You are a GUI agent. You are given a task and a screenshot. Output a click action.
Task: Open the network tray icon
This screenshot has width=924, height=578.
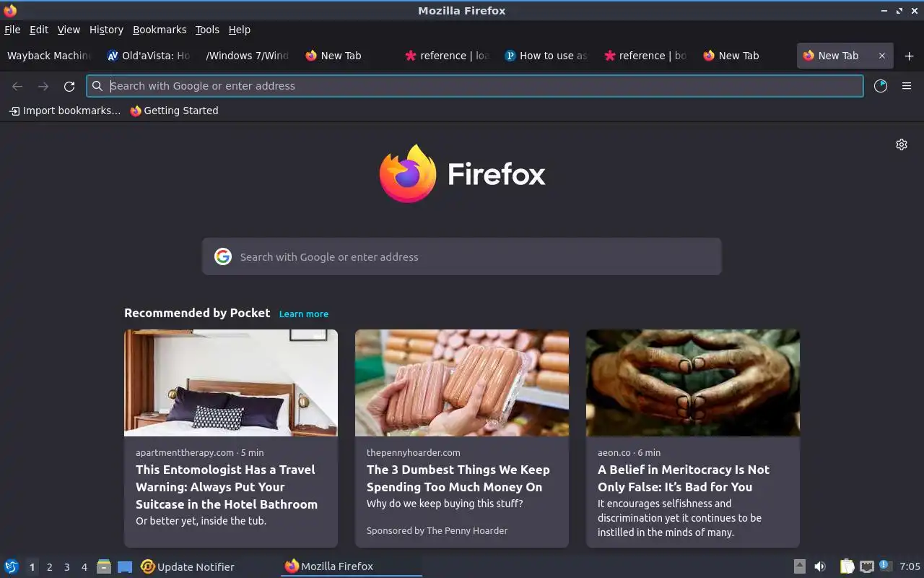click(x=867, y=566)
